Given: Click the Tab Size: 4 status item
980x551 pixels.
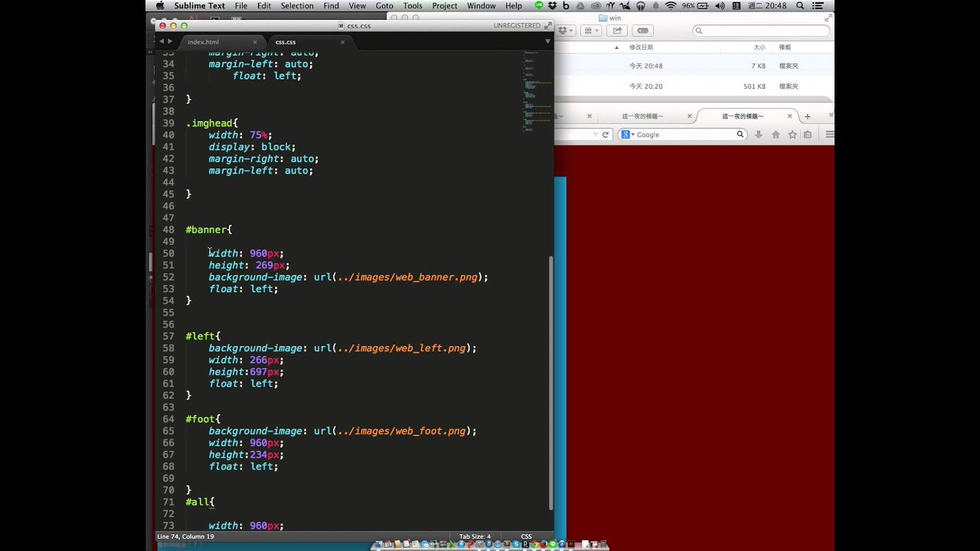Looking at the screenshot, I should 475,536.
